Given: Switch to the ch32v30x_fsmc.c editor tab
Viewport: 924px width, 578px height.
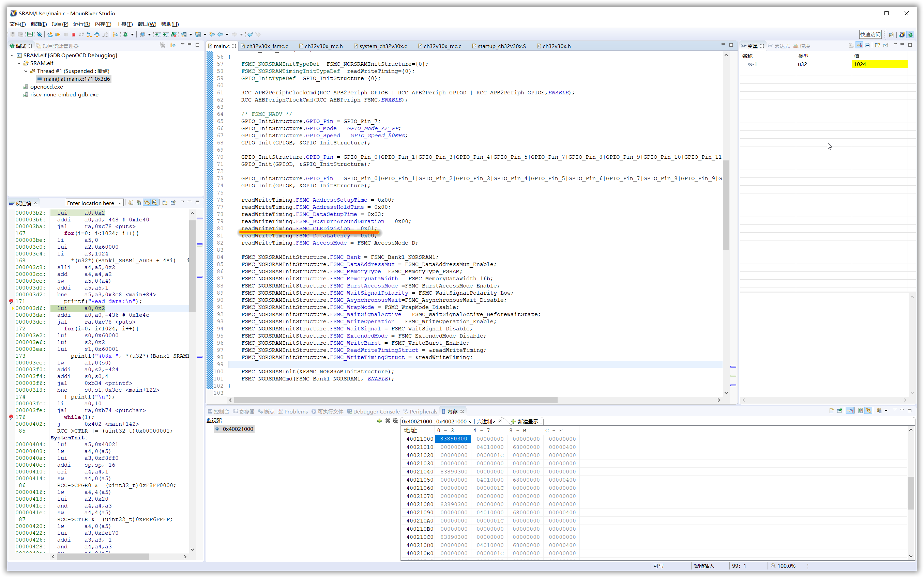Looking at the screenshot, I should click(264, 46).
